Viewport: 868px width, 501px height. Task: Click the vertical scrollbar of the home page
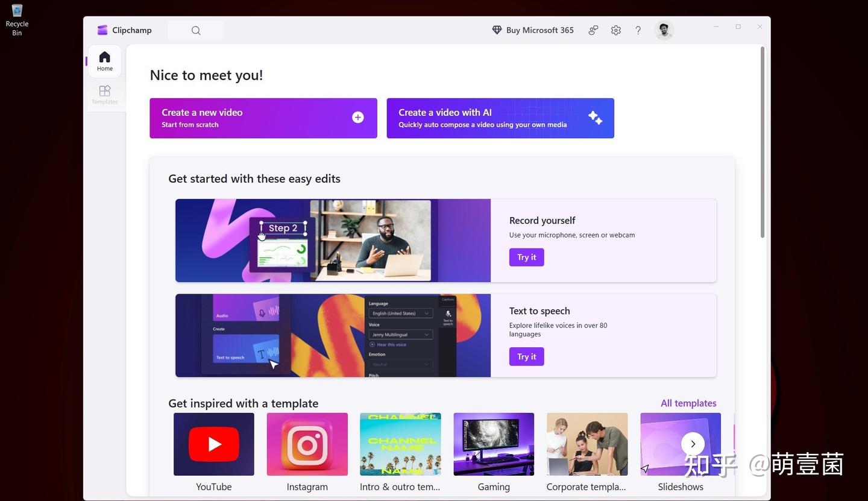[x=762, y=142]
